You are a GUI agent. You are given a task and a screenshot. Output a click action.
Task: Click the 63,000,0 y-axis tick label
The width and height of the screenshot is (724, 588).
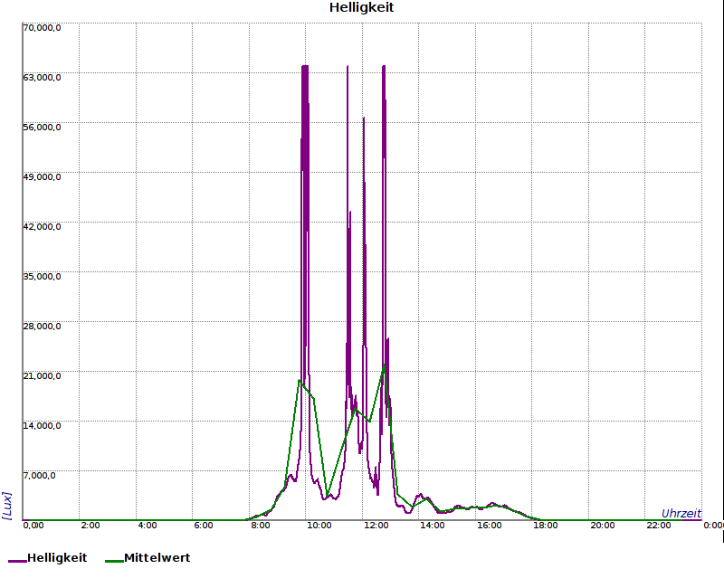pyautogui.click(x=42, y=77)
